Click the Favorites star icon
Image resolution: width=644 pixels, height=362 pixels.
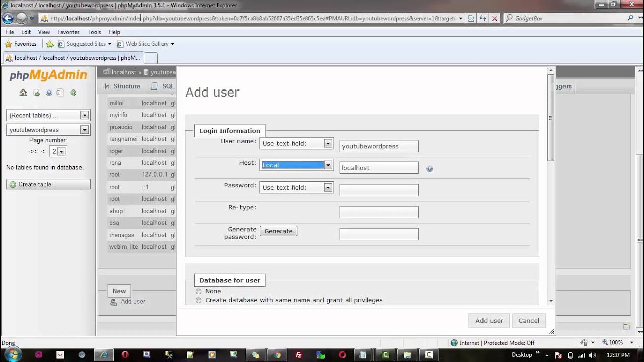pos(8,44)
